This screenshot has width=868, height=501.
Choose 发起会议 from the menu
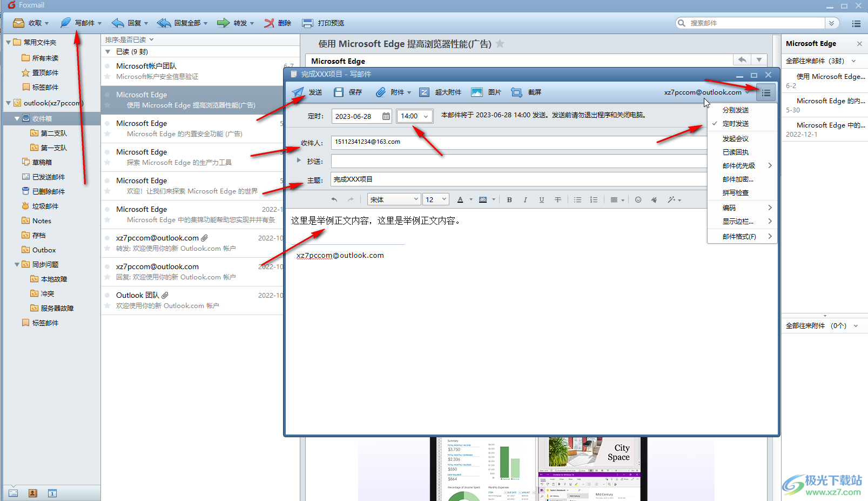pos(736,139)
